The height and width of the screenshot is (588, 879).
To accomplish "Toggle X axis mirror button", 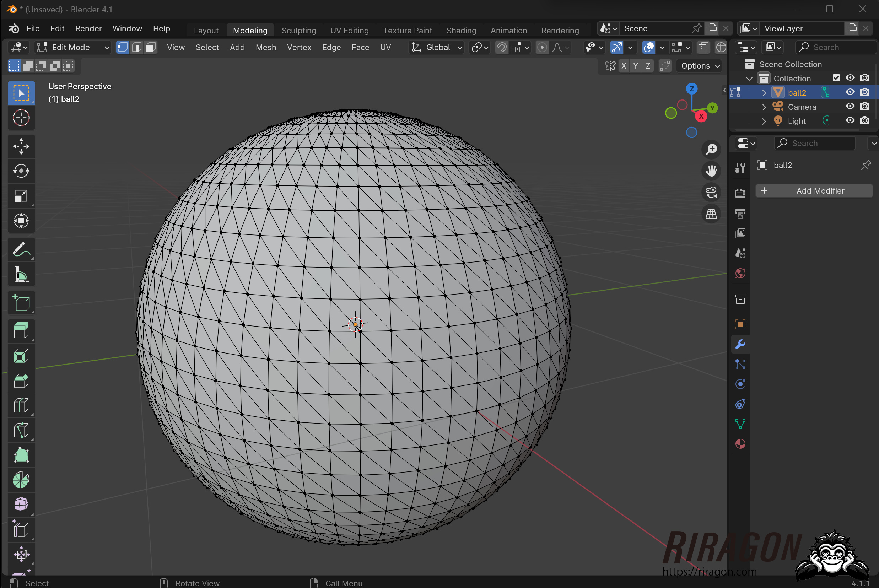I will coord(624,66).
